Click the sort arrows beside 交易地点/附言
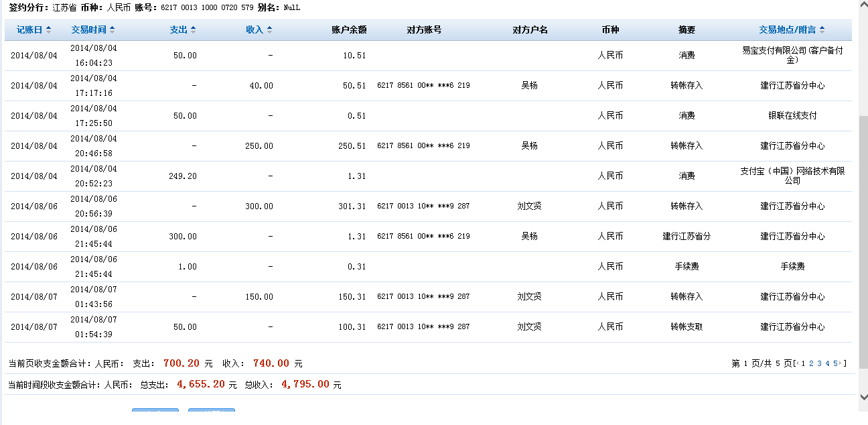 (x=822, y=30)
